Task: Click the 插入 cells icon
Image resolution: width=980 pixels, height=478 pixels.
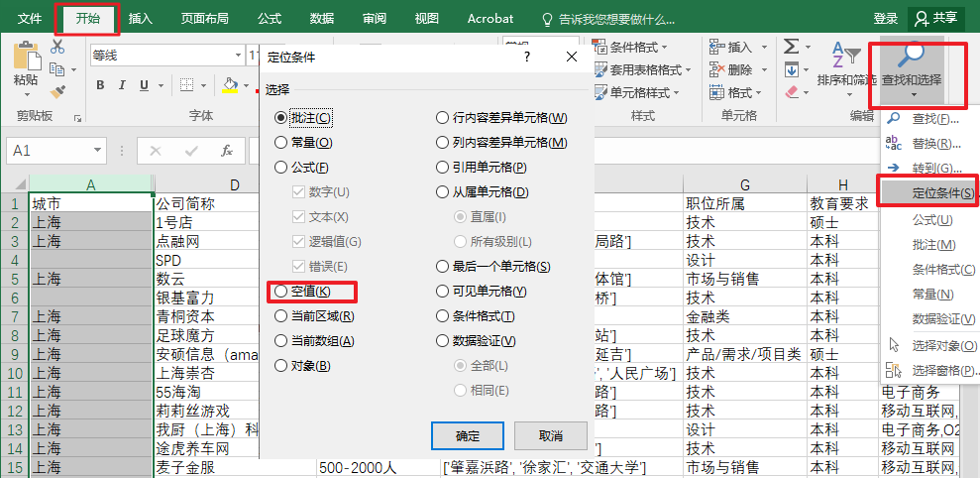Action: click(x=716, y=47)
